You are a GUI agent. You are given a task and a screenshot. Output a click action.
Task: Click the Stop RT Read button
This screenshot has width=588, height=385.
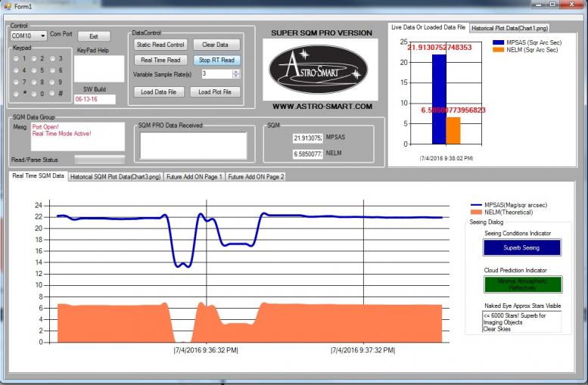tap(216, 60)
